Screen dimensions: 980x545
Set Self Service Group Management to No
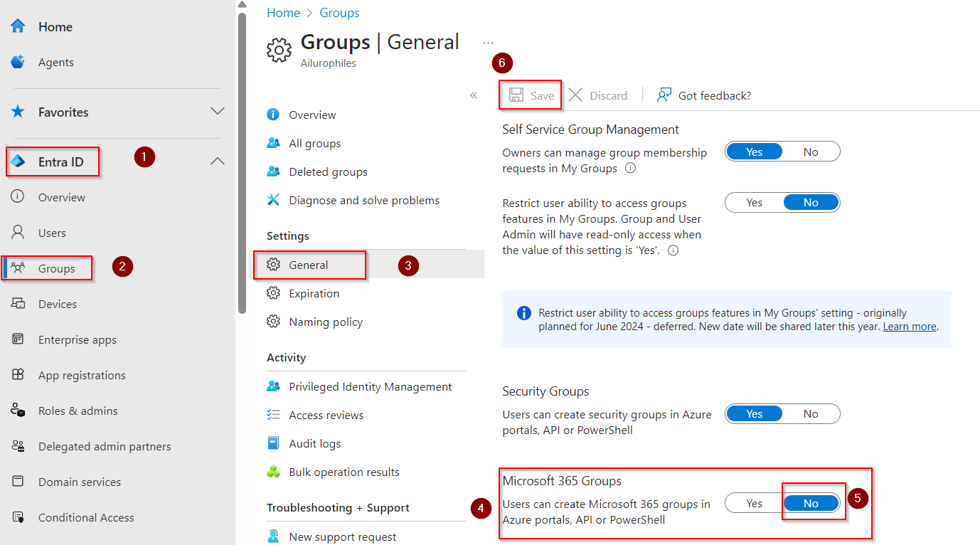point(811,151)
